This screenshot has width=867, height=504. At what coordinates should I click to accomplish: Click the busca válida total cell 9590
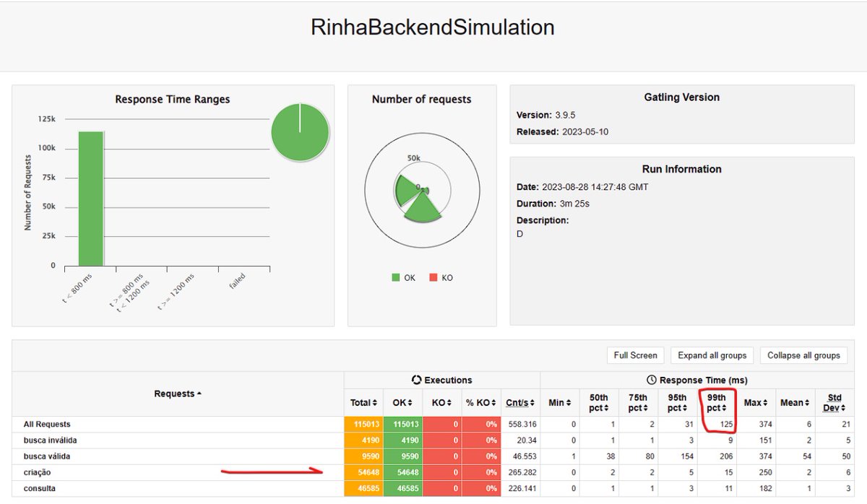pos(363,456)
